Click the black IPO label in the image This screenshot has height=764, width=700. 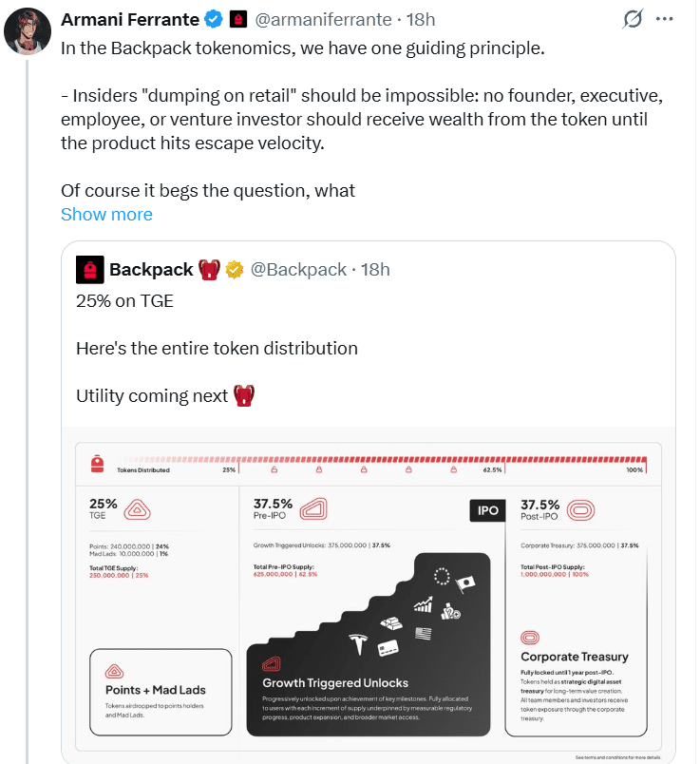click(487, 510)
